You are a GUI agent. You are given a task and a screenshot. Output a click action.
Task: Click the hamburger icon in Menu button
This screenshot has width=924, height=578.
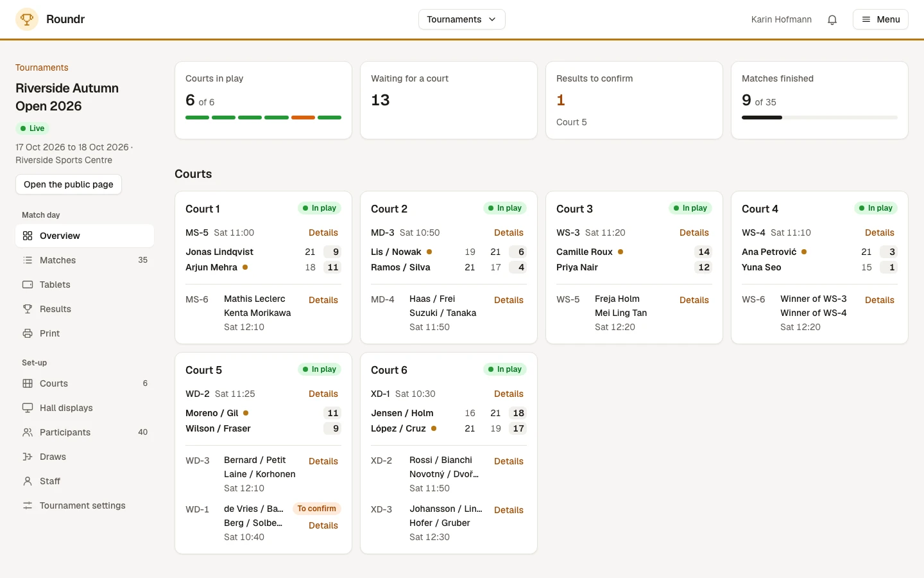866,19
